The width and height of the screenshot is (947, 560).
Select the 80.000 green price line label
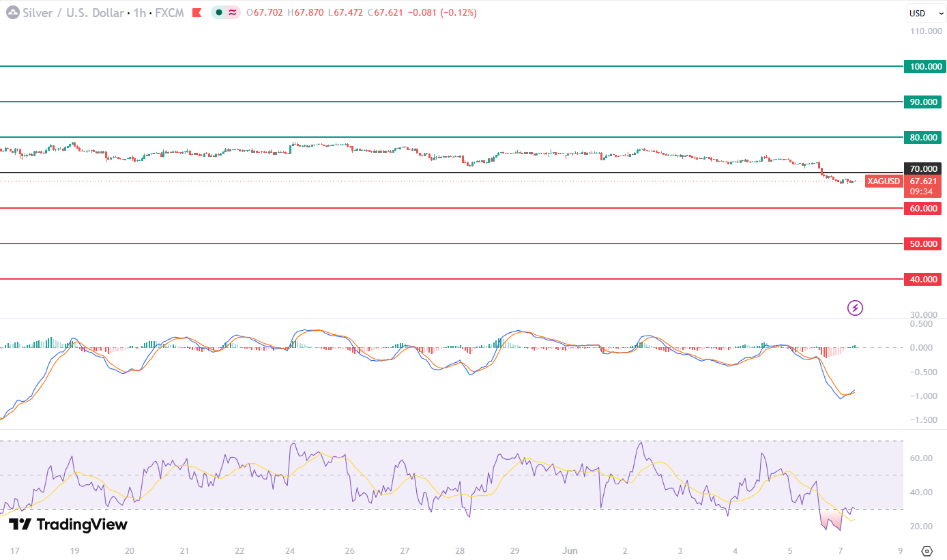coord(922,137)
